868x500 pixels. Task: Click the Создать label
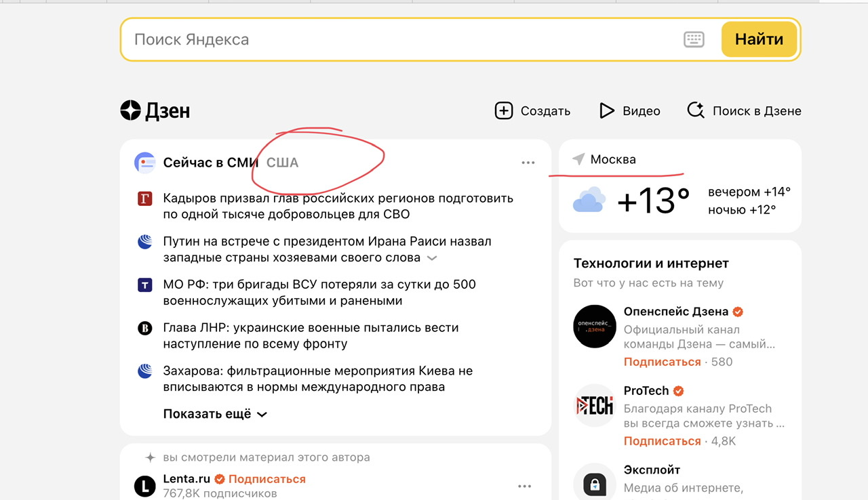pos(545,111)
